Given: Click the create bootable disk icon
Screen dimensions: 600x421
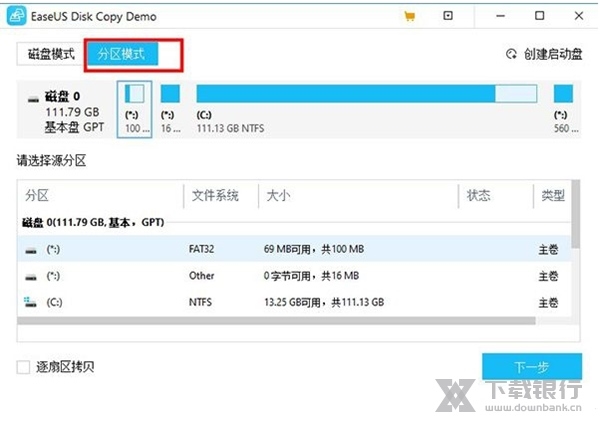Looking at the screenshot, I should coord(513,54).
